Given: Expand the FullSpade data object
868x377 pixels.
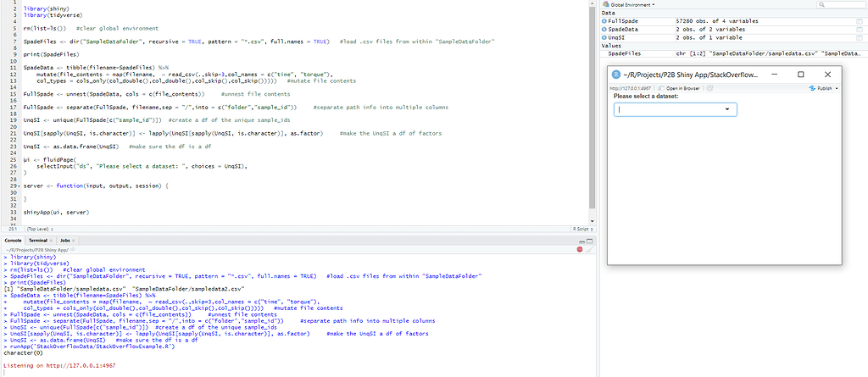Looking at the screenshot, I should (604, 19).
